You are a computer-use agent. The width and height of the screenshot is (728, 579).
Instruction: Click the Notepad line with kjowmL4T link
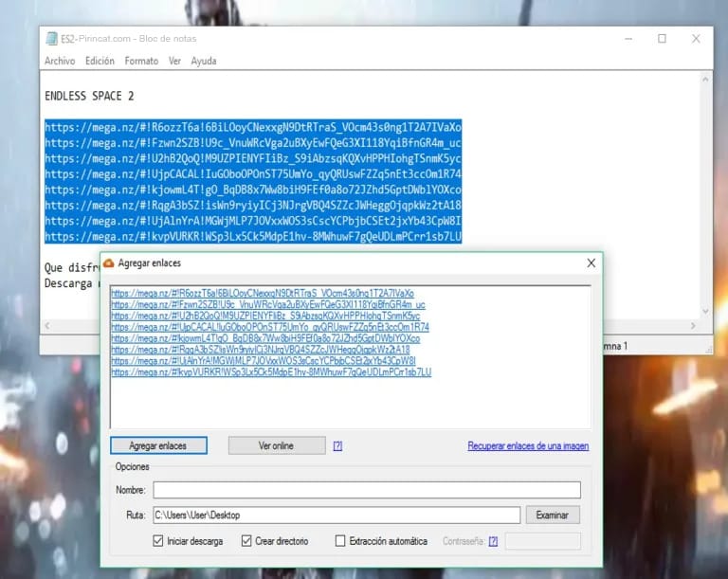click(x=253, y=190)
